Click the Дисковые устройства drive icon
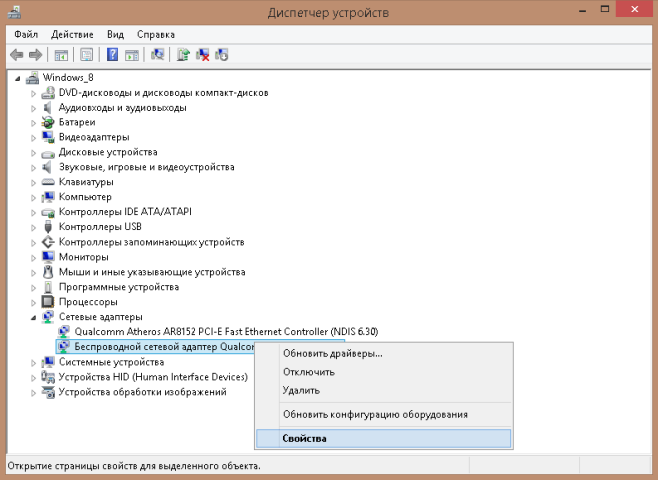Image resolution: width=658 pixels, height=480 pixels. tap(48, 154)
